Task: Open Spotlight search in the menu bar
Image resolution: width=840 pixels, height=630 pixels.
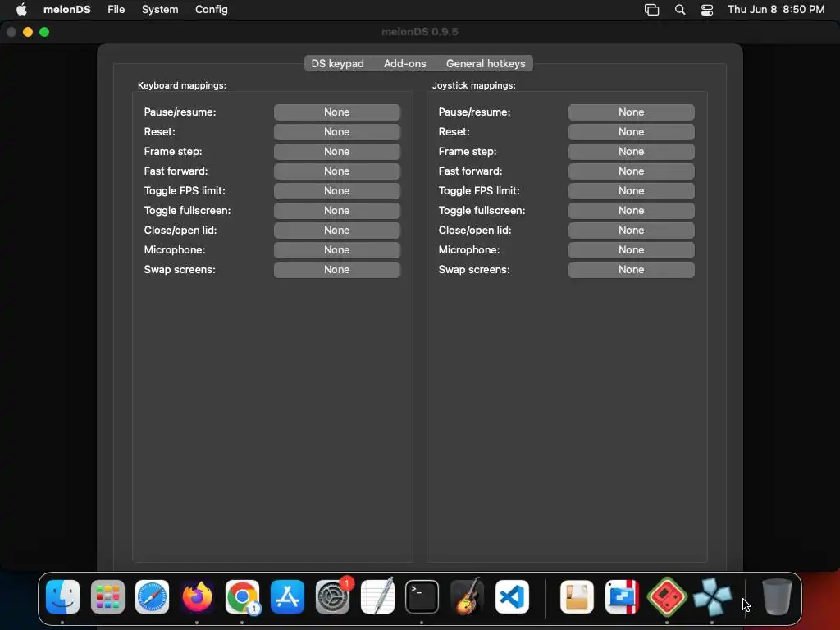Action: [680, 10]
